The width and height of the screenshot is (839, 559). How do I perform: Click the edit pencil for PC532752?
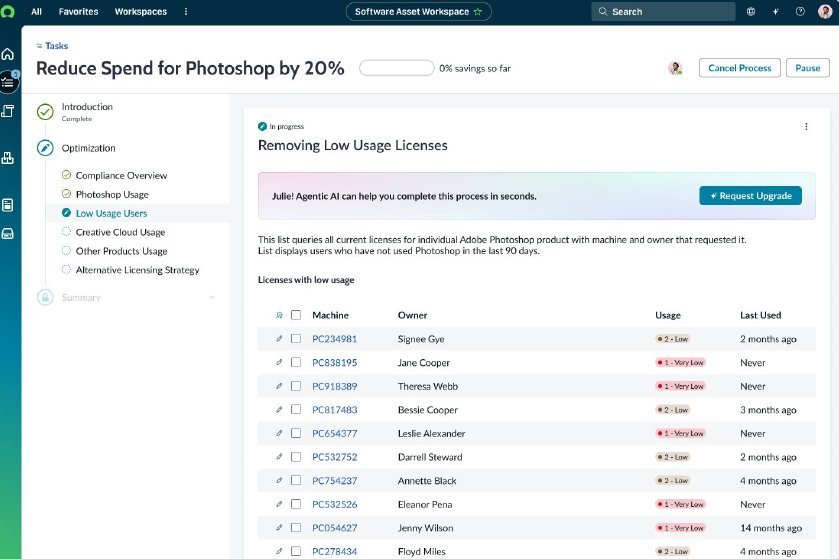pos(279,456)
